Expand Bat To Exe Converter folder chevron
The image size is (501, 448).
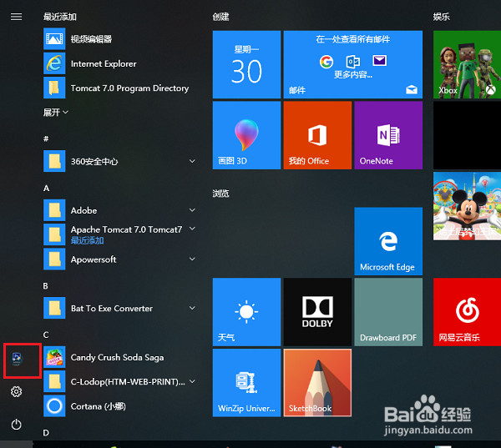[192, 308]
